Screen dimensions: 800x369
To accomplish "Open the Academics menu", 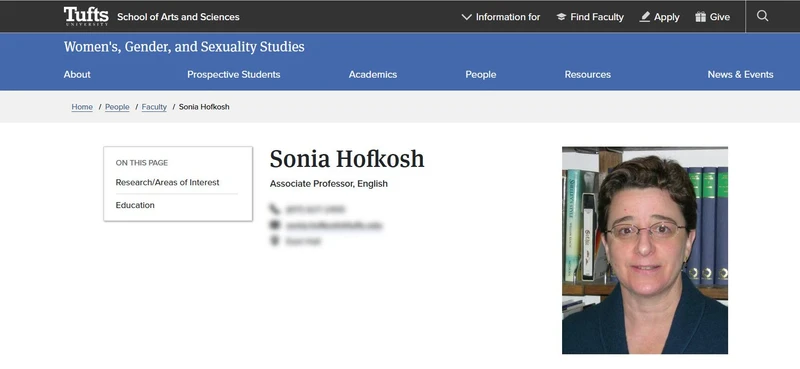I will [373, 75].
